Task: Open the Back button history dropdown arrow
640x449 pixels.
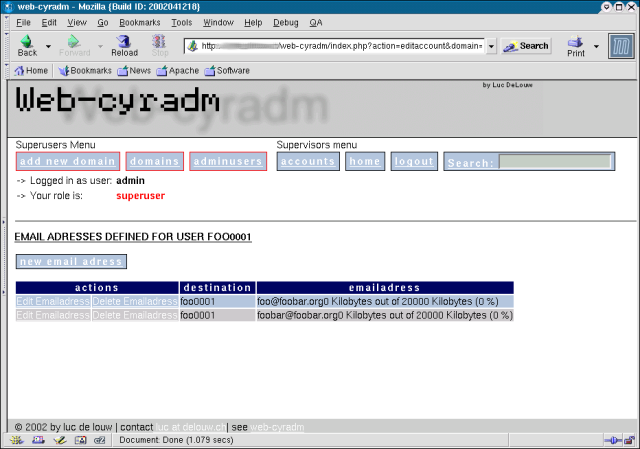Action: (x=48, y=47)
